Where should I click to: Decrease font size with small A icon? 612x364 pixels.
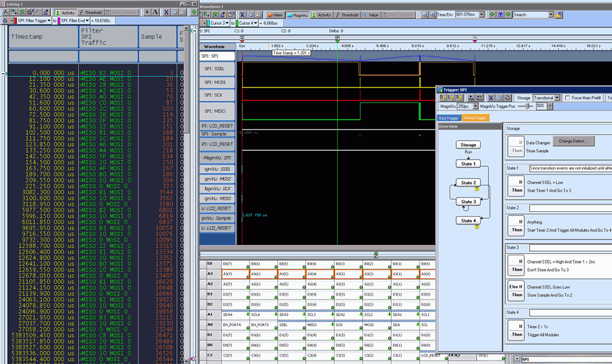[x=147, y=12]
